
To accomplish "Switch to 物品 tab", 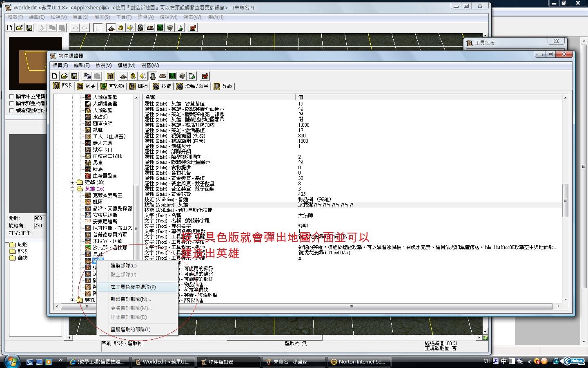I will (86, 86).
